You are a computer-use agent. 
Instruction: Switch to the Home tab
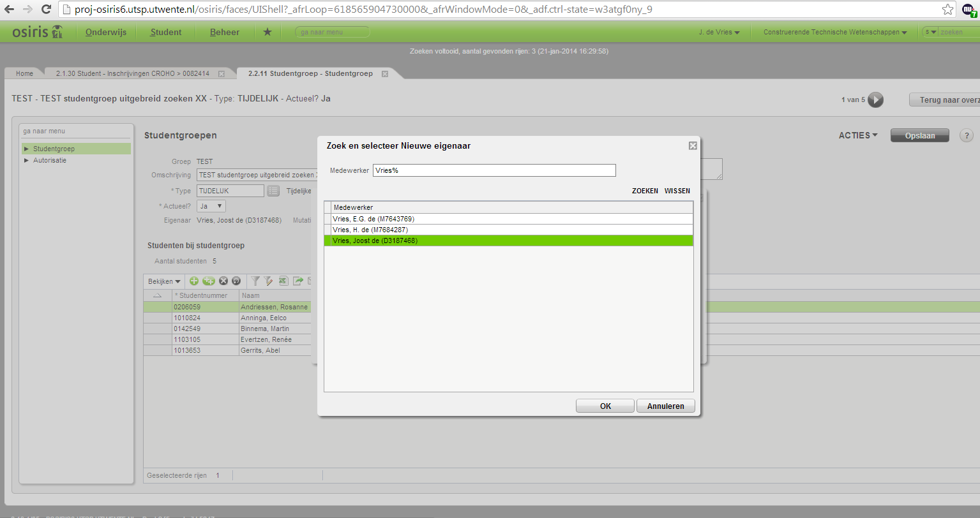24,73
